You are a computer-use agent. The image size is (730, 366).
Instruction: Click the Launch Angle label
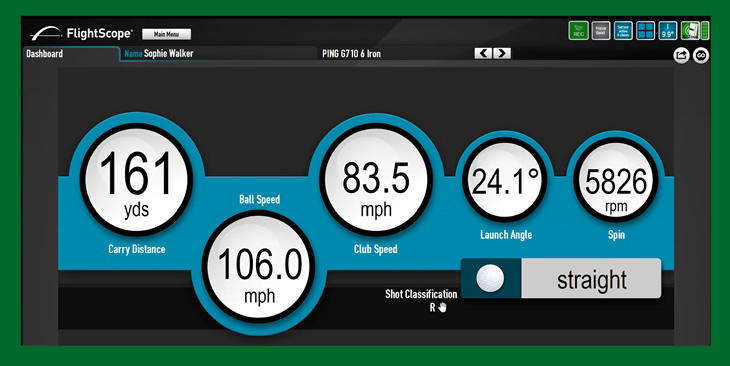[506, 235]
